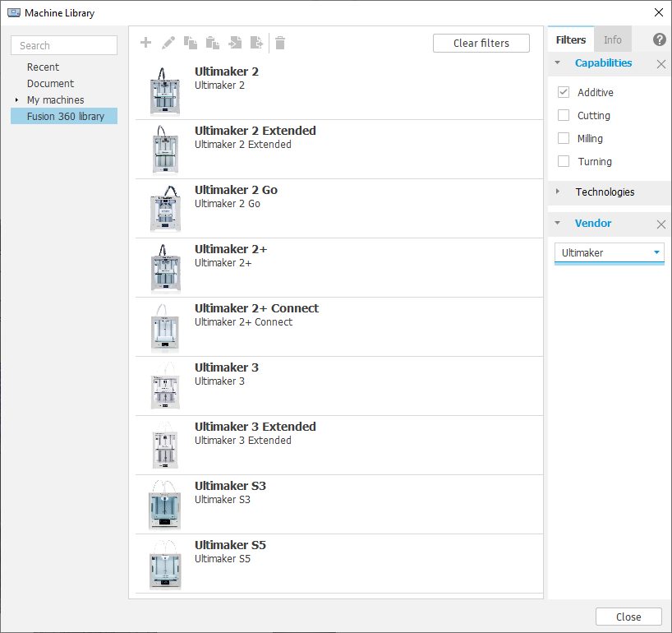
Task: Switch to the Filters tab
Action: click(570, 40)
